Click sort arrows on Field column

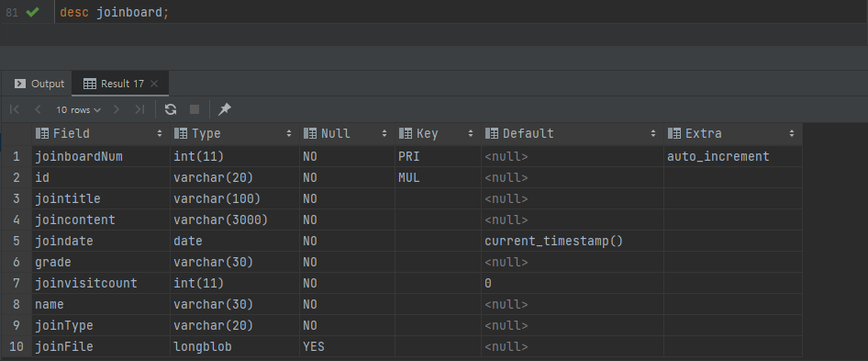pyautogui.click(x=160, y=133)
